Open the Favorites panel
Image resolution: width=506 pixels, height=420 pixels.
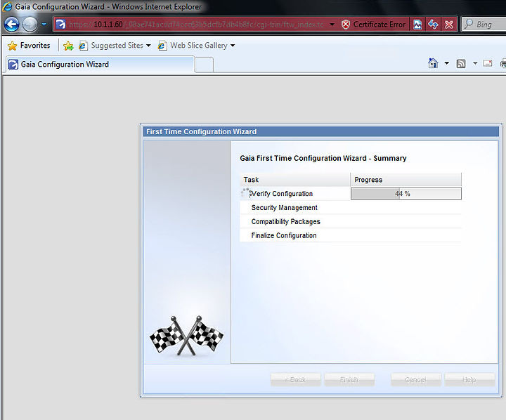[29, 46]
